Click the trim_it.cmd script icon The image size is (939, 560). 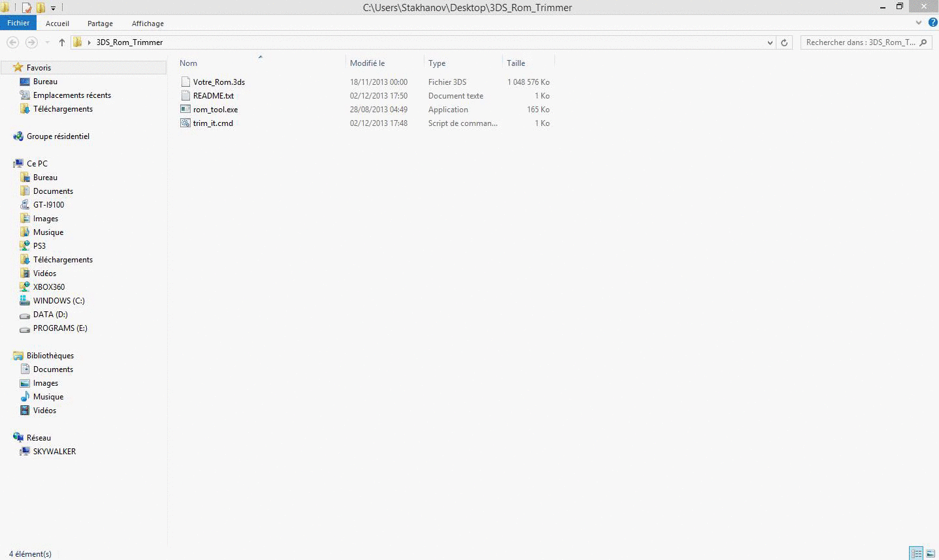point(185,123)
